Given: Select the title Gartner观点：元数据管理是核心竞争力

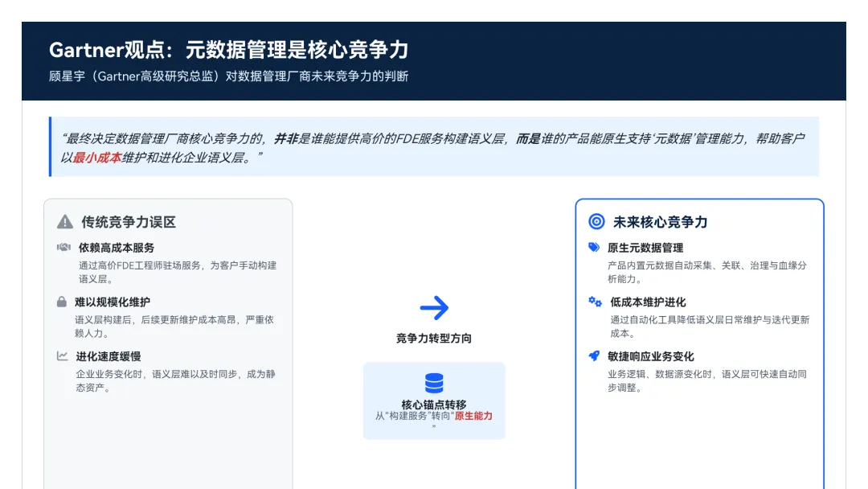Looking at the screenshot, I should point(228,50).
